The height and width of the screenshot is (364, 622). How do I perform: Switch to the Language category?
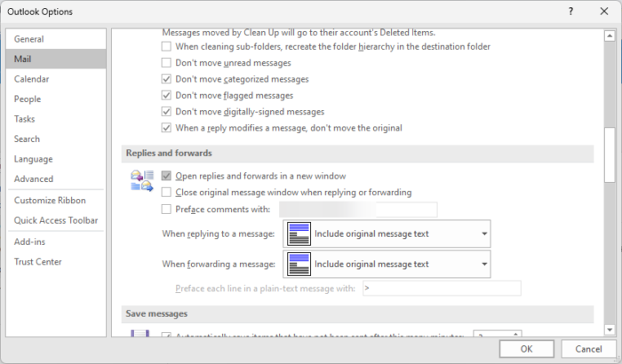(x=56, y=159)
